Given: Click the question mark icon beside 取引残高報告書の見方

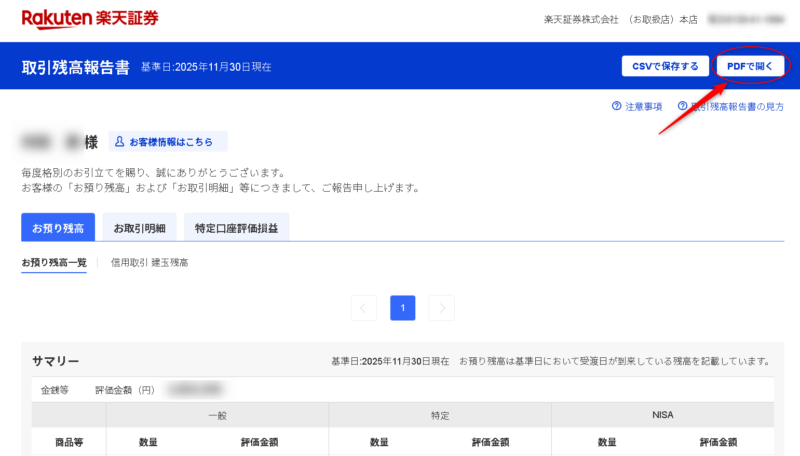Looking at the screenshot, I should [683, 105].
